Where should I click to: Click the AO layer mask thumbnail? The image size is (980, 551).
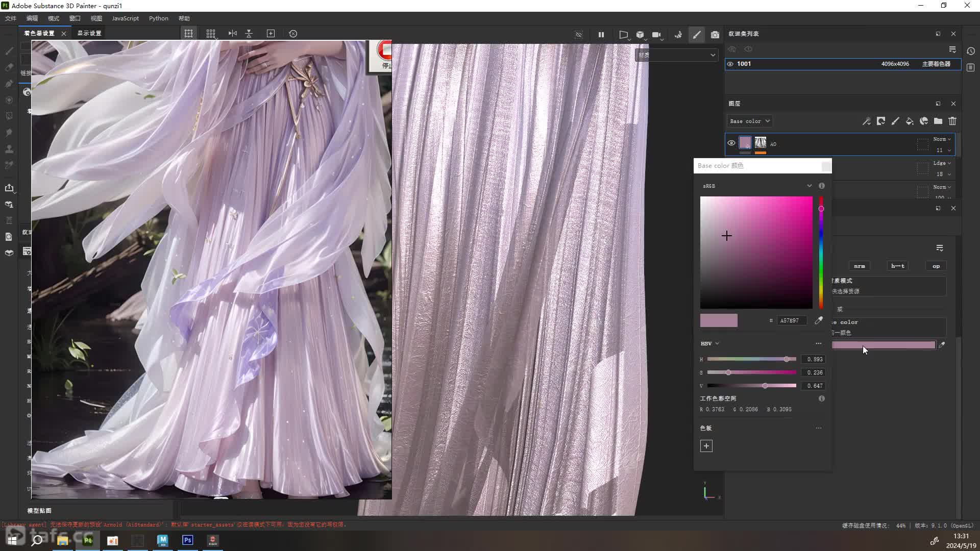pos(761,143)
